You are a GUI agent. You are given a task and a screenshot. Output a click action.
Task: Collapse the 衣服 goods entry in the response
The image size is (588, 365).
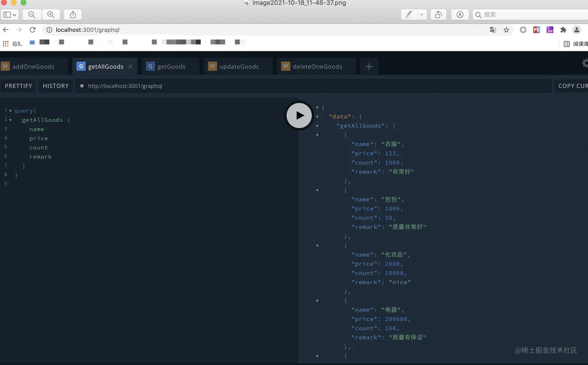pos(317,135)
